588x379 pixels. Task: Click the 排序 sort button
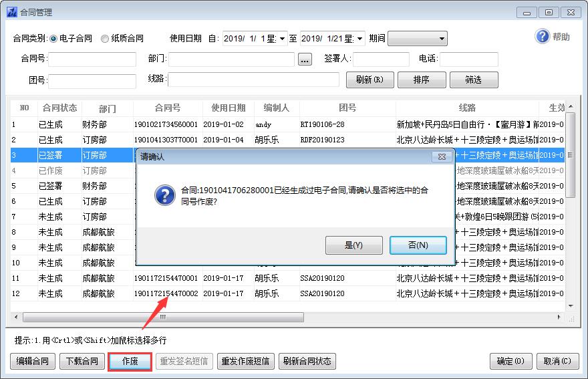click(421, 80)
